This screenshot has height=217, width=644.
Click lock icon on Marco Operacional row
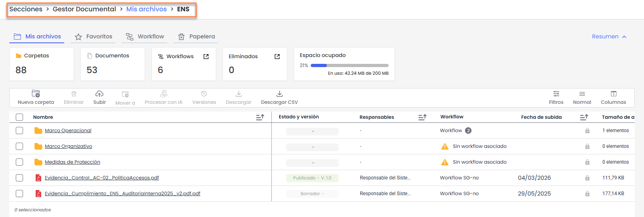(587, 131)
